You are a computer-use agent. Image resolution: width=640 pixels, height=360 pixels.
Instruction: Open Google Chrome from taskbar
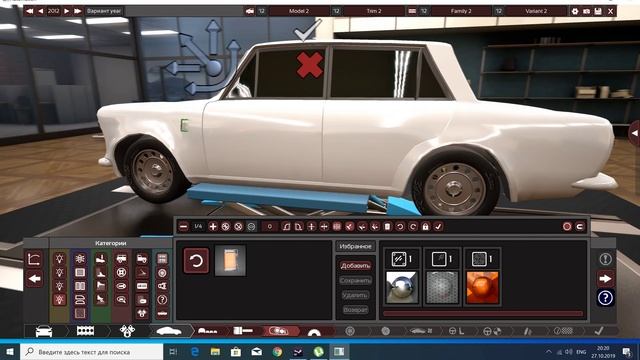277,351
